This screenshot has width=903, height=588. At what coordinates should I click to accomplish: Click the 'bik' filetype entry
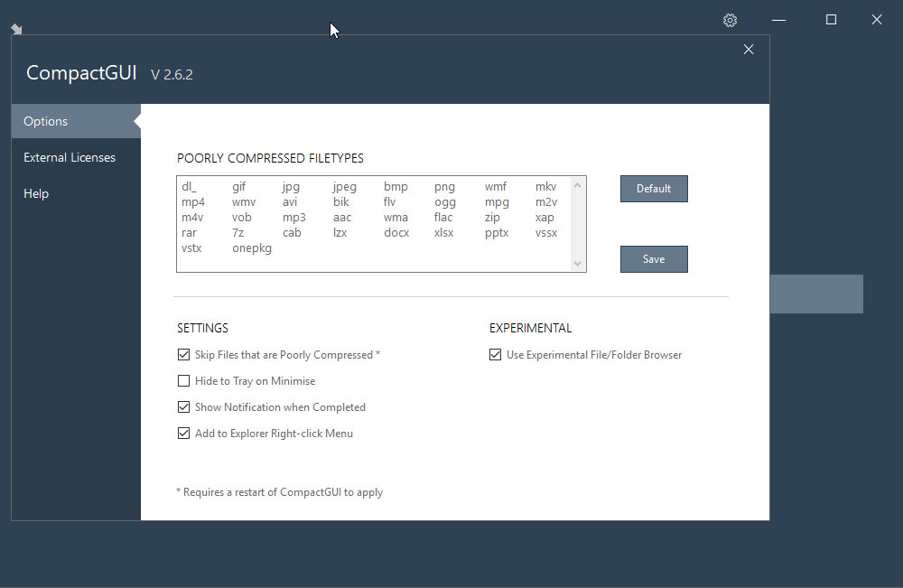pyautogui.click(x=341, y=202)
